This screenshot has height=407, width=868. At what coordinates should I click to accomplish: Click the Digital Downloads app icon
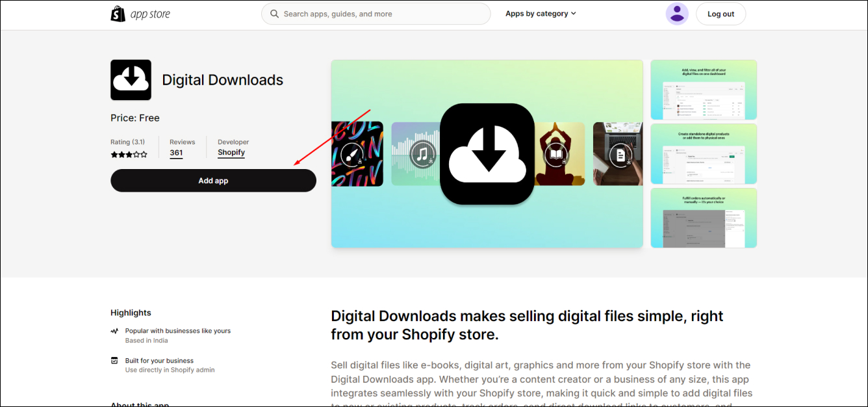[131, 80]
